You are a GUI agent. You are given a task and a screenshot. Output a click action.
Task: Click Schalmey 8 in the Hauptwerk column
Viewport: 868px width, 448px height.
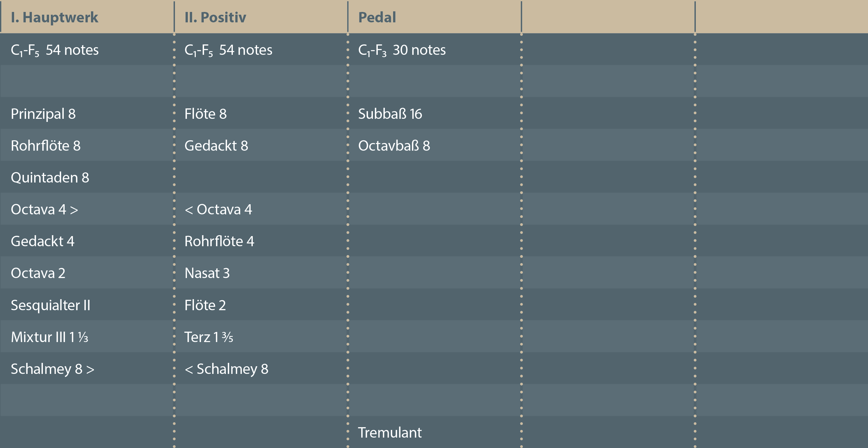[52, 369]
